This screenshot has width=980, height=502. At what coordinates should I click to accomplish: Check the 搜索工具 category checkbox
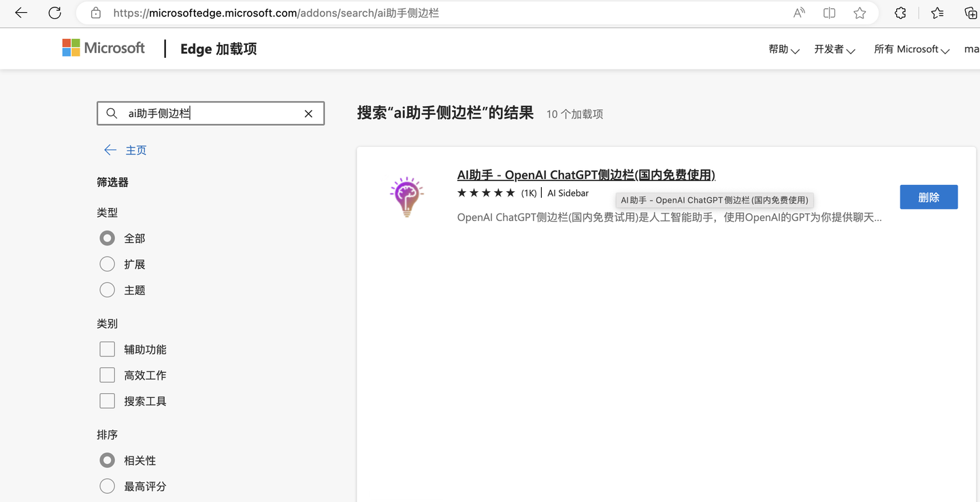107,401
